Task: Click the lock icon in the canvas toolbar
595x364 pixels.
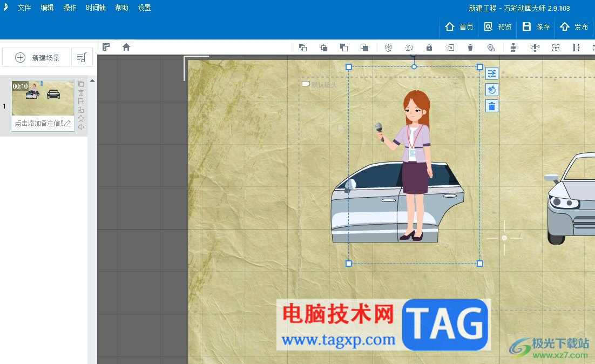Action: tap(429, 48)
